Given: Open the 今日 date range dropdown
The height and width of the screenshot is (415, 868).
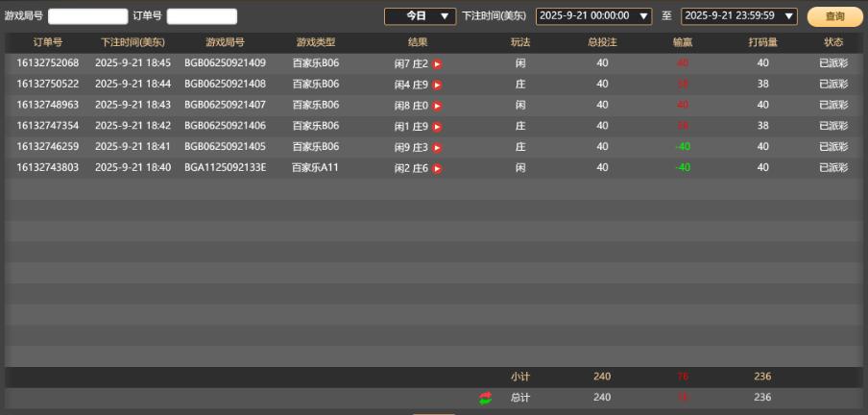Looking at the screenshot, I should (420, 16).
